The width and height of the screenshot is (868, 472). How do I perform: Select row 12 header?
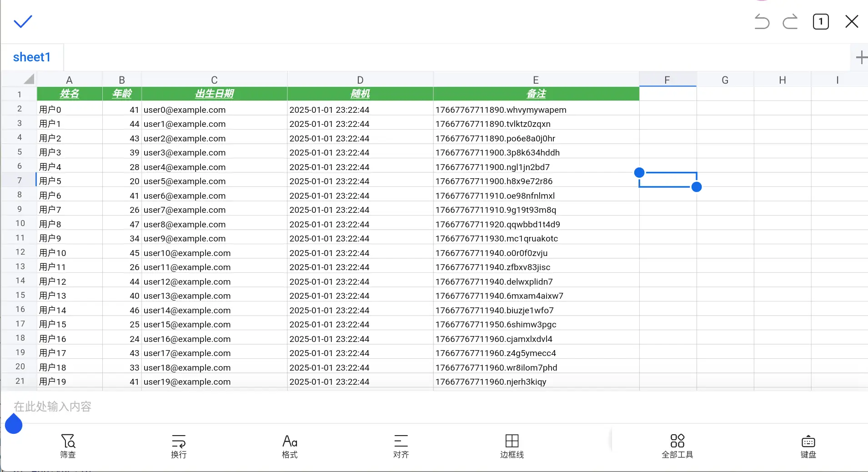[x=20, y=252]
